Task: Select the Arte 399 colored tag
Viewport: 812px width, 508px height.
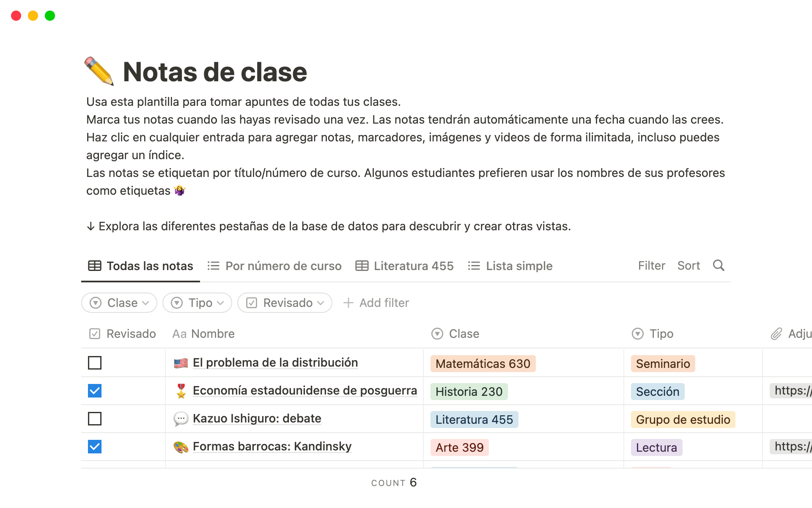Action: pos(459,447)
